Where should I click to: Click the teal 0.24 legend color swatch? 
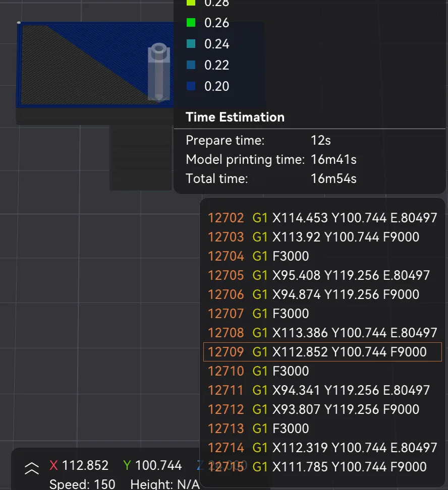(191, 44)
